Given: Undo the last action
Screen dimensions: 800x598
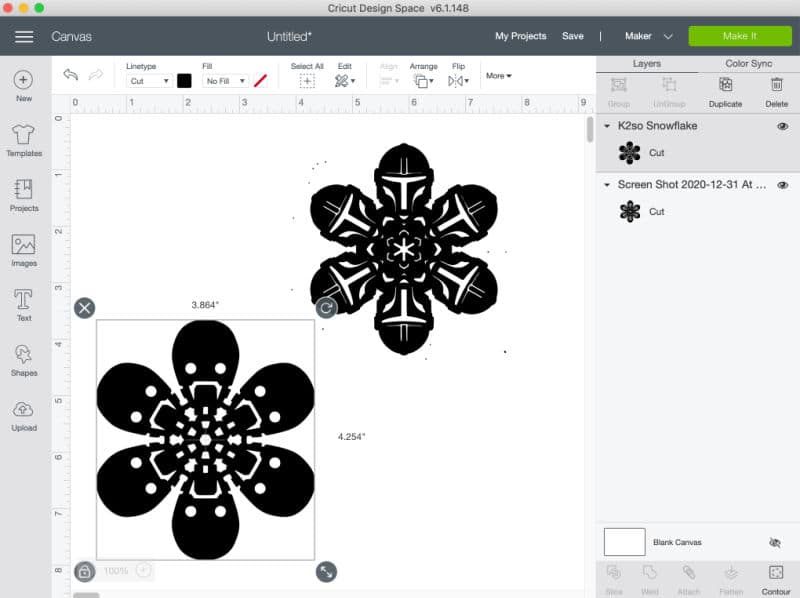Looking at the screenshot, I should pyautogui.click(x=71, y=75).
